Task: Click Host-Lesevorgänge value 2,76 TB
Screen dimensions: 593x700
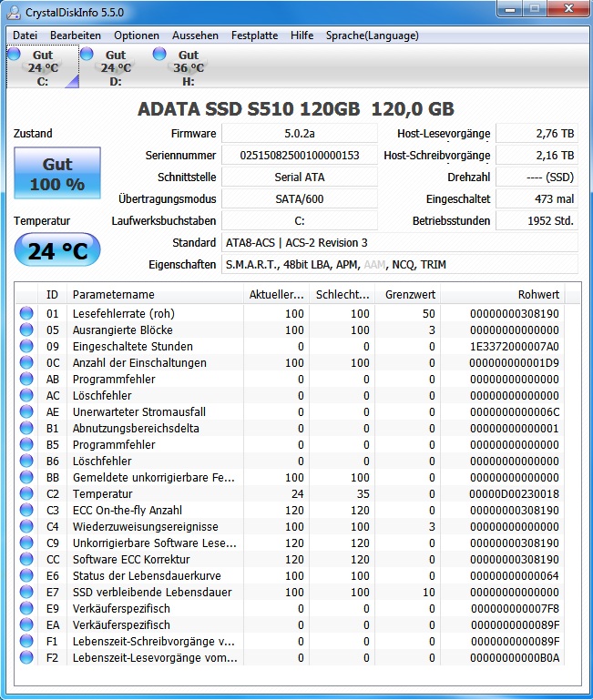Action: [x=537, y=133]
